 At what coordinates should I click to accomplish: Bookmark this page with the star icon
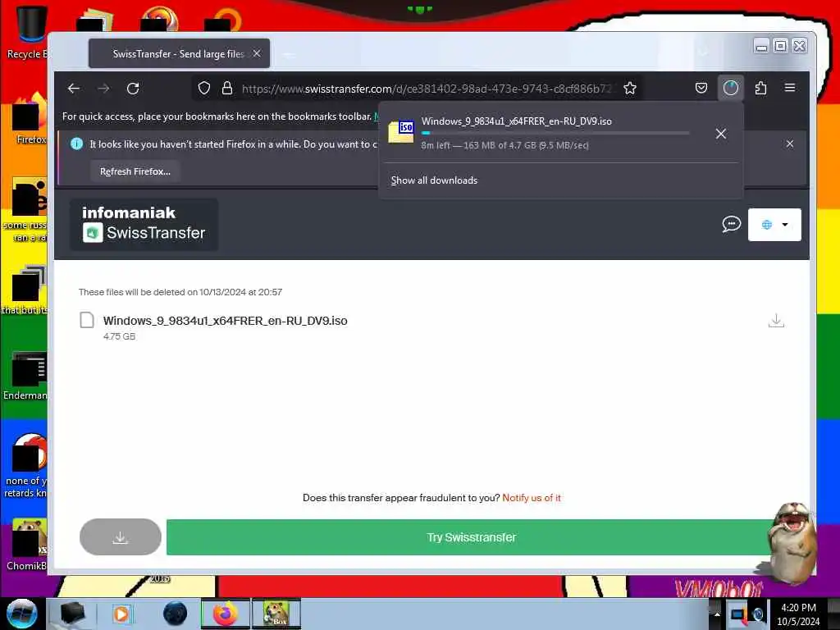pyautogui.click(x=630, y=89)
